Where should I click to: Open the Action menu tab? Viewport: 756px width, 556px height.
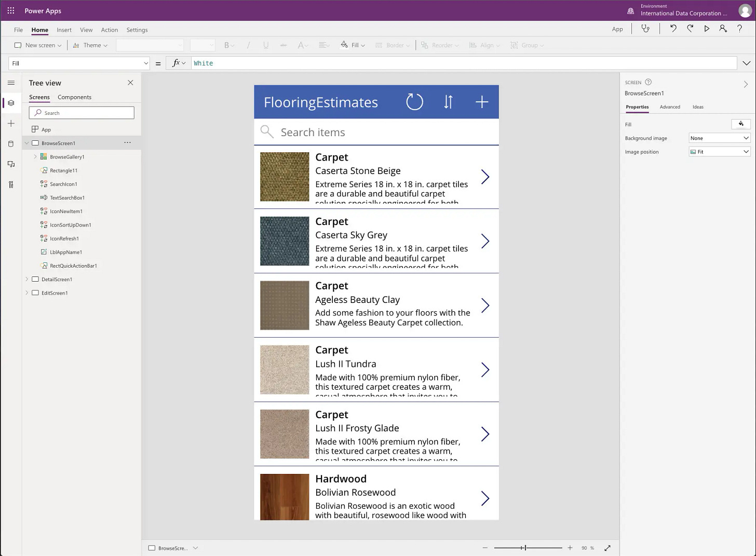[109, 30]
